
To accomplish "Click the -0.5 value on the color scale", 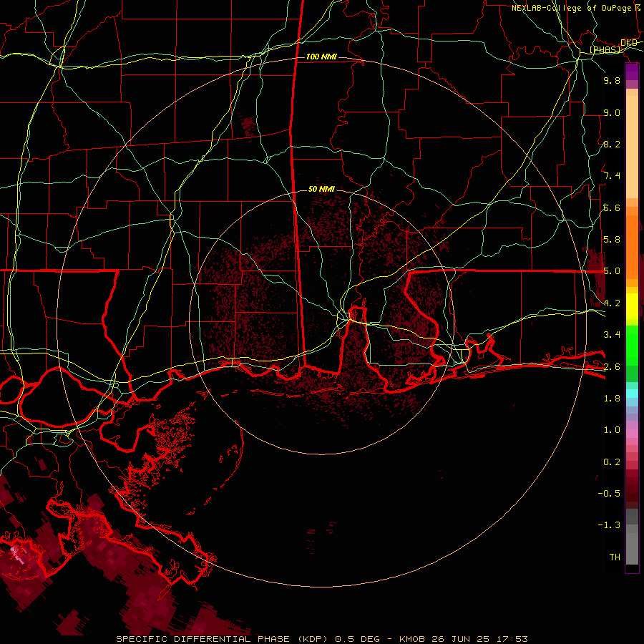I will pyautogui.click(x=609, y=494).
